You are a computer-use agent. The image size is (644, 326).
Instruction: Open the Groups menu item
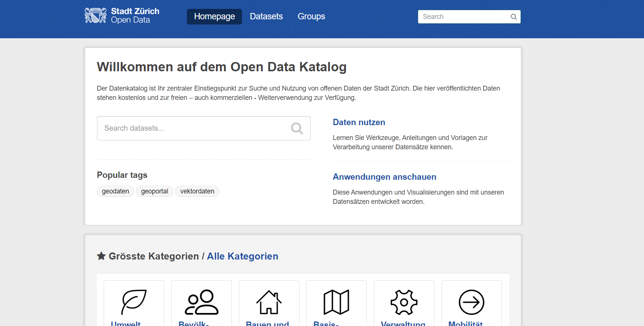311,17
